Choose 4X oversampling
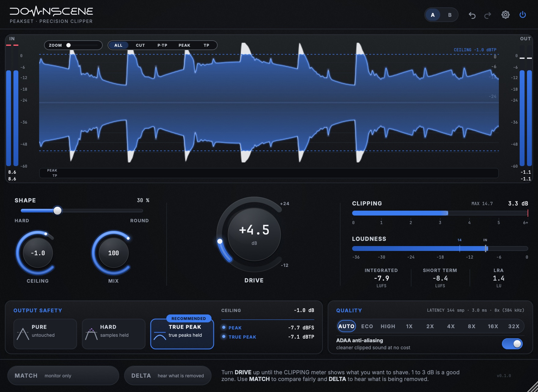 [x=451, y=326]
